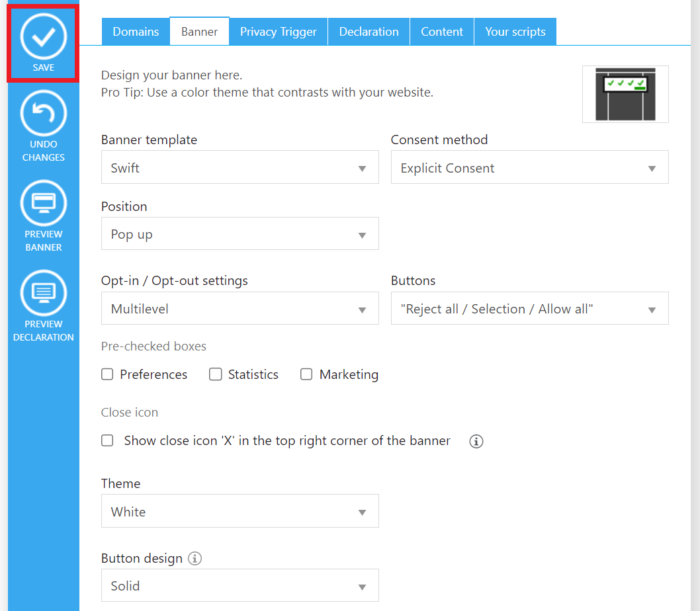The height and width of the screenshot is (611, 700).
Task: Go to the Your scripts tab
Action: pyautogui.click(x=515, y=32)
